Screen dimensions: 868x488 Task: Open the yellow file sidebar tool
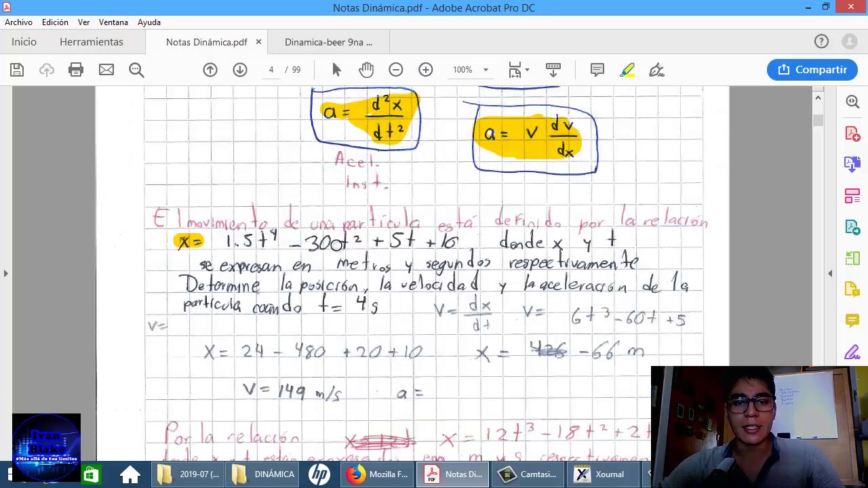(852, 289)
